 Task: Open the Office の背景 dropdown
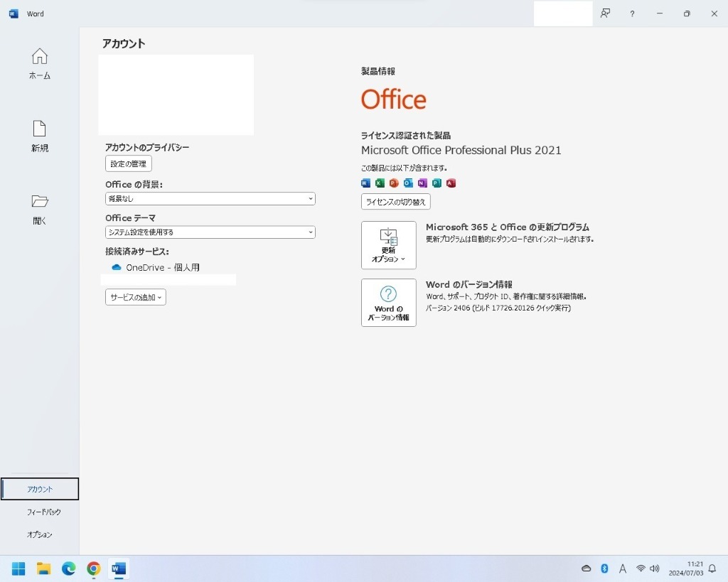[x=210, y=199]
